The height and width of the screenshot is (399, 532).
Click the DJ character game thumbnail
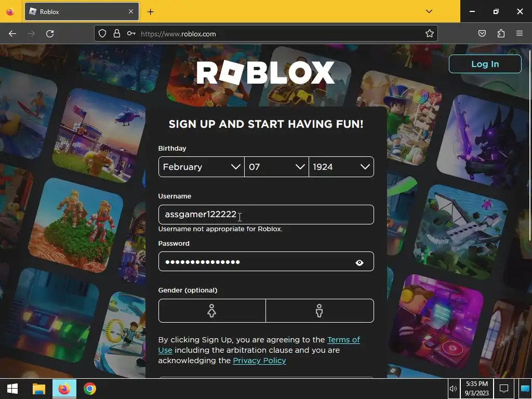tap(436, 322)
